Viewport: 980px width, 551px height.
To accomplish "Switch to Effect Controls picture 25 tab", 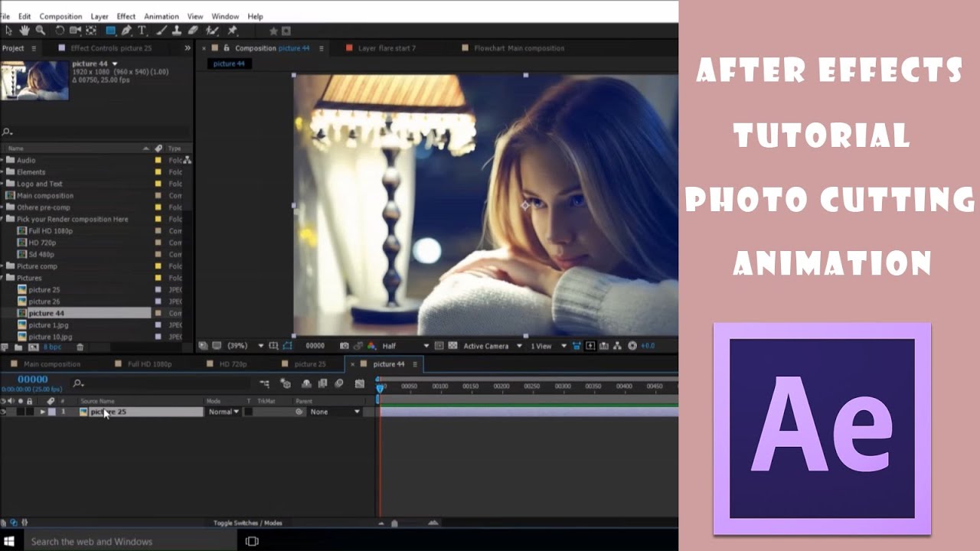I will click(x=111, y=48).
